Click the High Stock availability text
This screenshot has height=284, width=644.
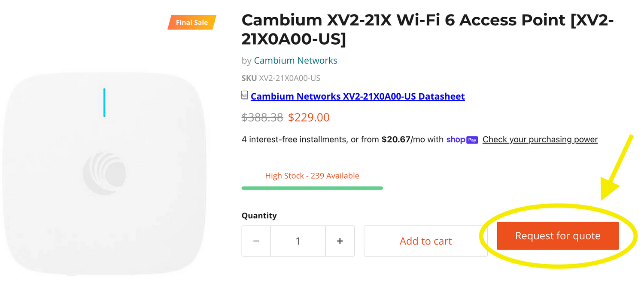coord(312,176)
